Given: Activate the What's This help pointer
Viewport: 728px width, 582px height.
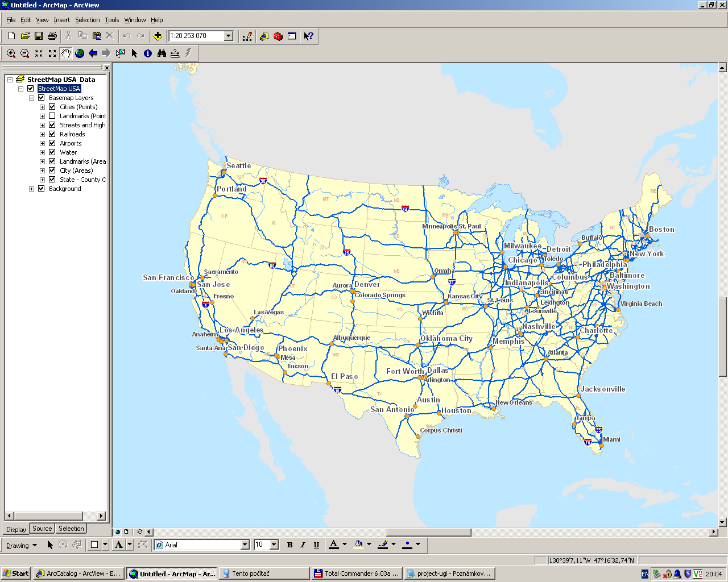Looking at the screenshot, I should tap(309, 36).
